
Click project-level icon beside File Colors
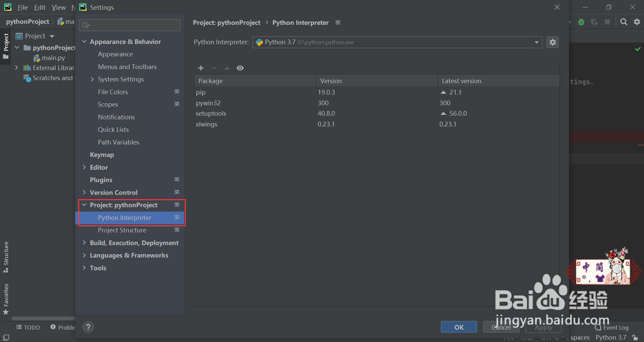click(x=177, y=92)
